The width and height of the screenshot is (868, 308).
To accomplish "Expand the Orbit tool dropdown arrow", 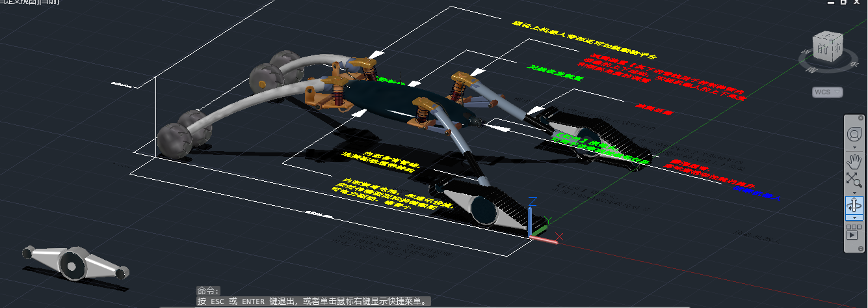I will tap(854, 217).
